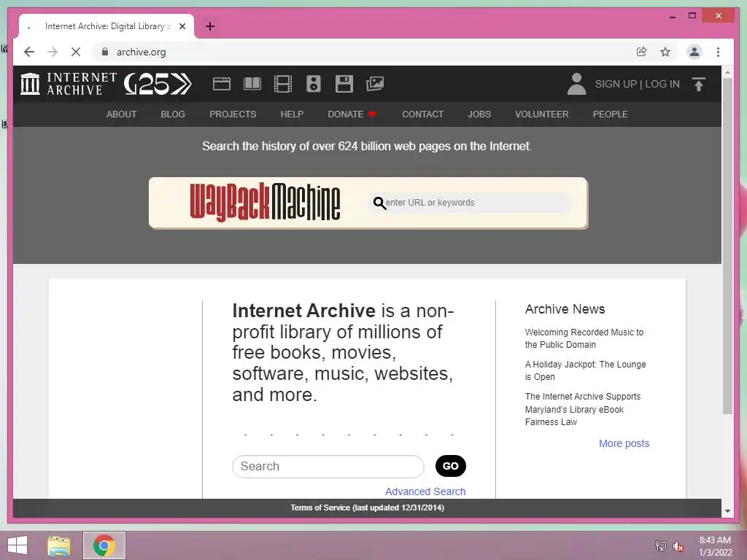Click the Upload arrow icon
Image resolution: width=747 pixels, height=560 pixels.
pos(698,85)
